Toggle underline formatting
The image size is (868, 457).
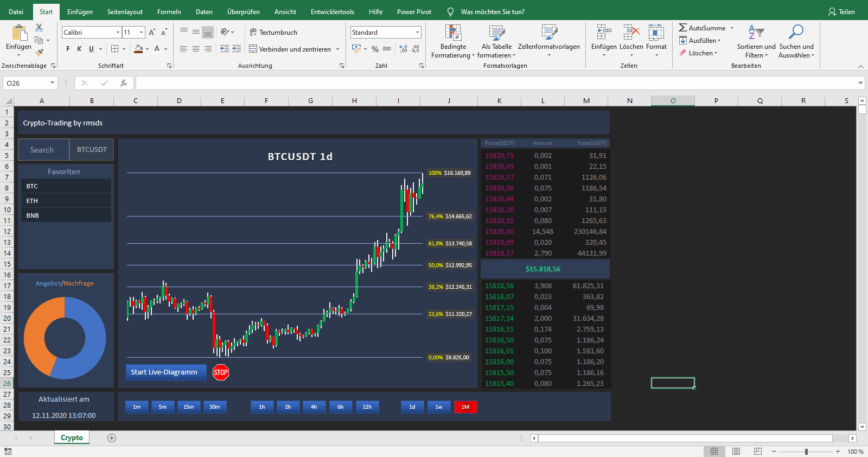coord(91,49)
